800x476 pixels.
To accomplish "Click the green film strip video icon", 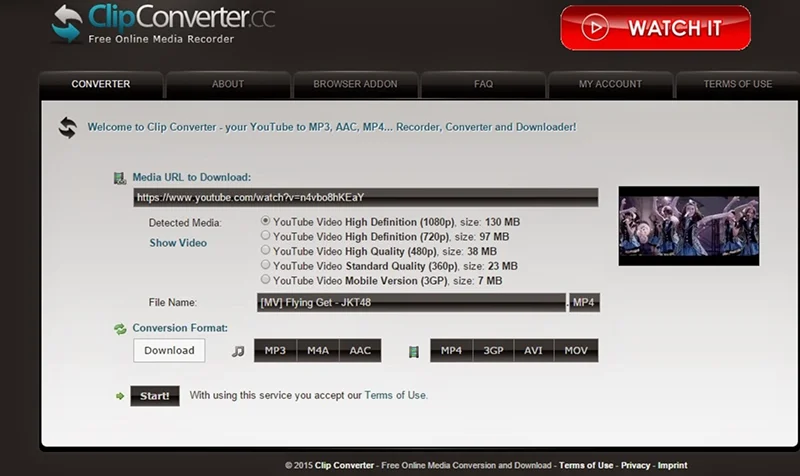I will coord(414,352).
